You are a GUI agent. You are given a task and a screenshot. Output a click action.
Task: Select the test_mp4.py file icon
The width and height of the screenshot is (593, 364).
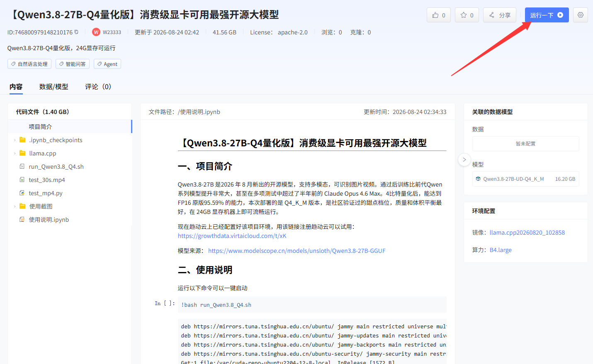22,193
